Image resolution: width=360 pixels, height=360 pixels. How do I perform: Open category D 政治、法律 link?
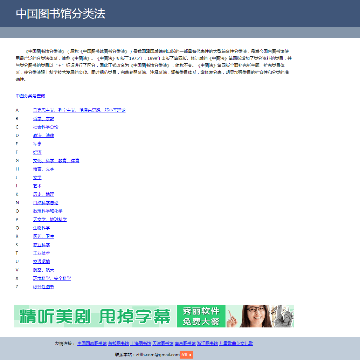coord(43,135)
